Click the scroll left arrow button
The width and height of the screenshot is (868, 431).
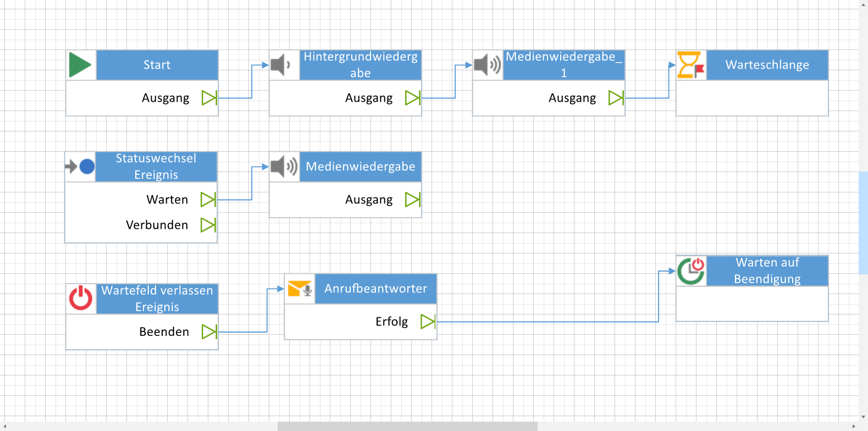tap(4, 427)
